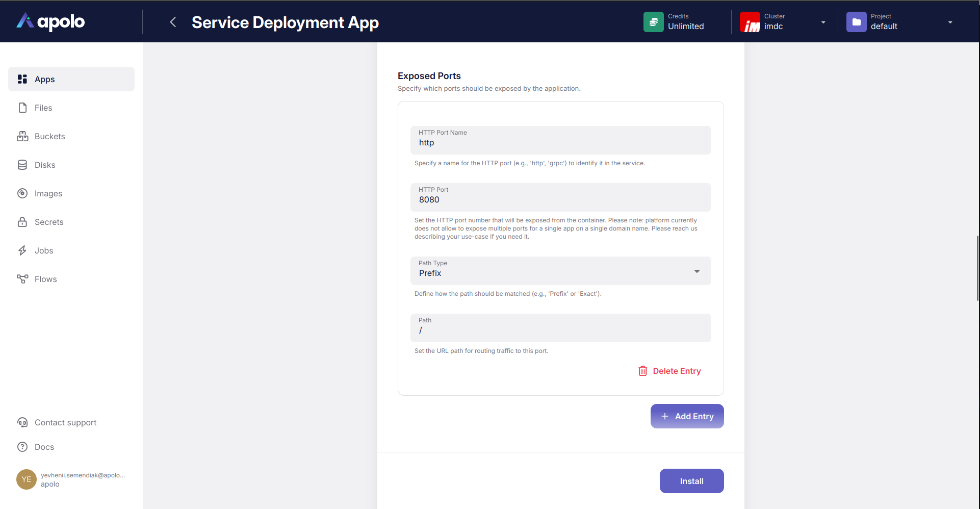980x509 pixels.
Task: Open the Credits coins icon
Action: (653, 22)
